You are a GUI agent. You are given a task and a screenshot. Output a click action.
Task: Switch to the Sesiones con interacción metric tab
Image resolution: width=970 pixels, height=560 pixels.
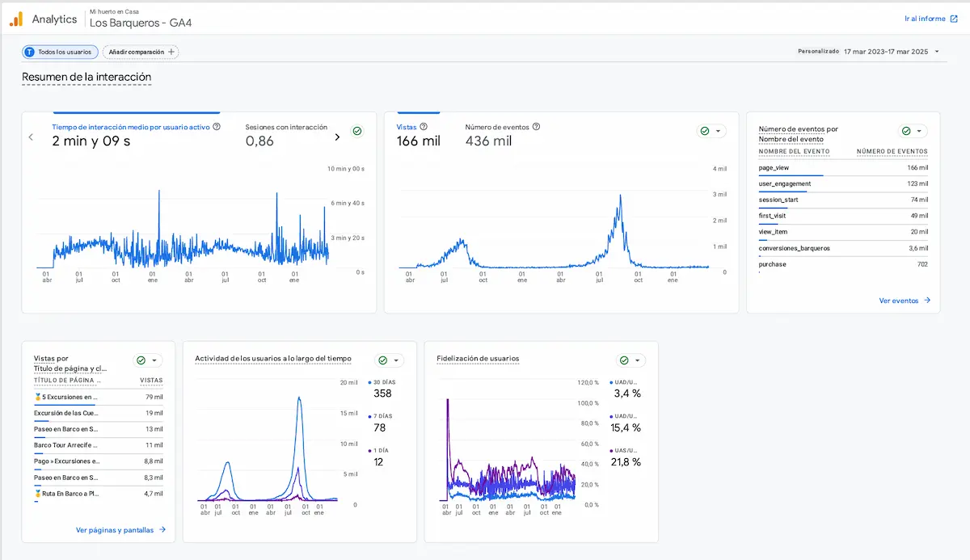pos(286,135)
